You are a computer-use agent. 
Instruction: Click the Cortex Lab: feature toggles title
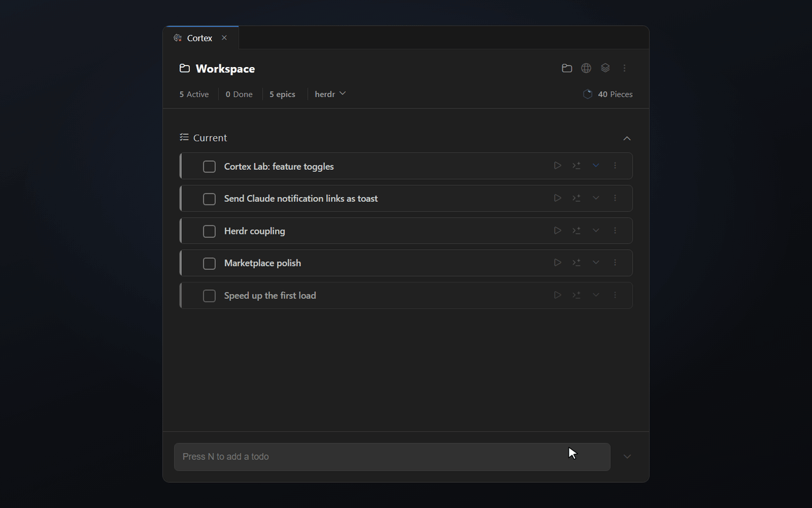point(279,166)
